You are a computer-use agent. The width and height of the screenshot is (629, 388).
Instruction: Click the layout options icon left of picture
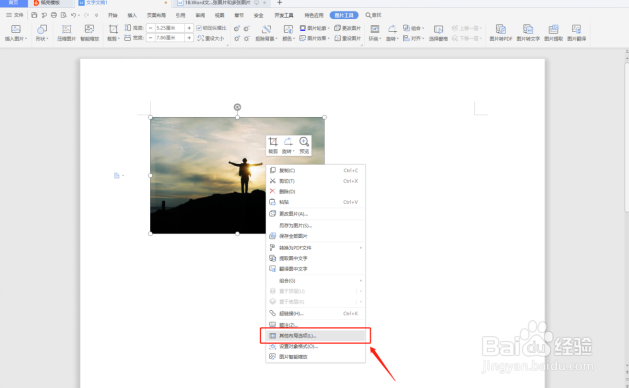coord(117,175)
